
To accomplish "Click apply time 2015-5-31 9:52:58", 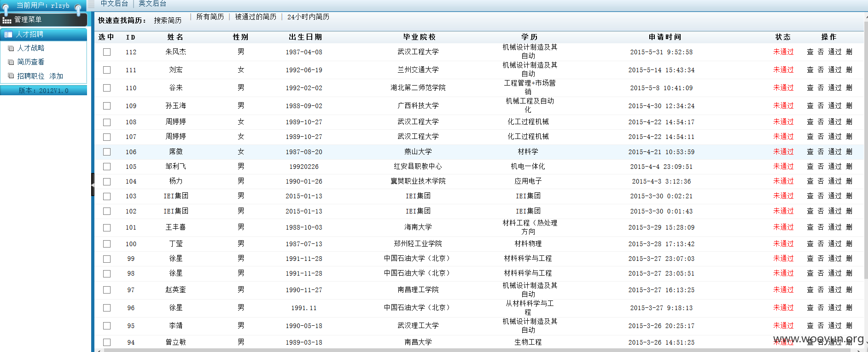I will point(661,52).
